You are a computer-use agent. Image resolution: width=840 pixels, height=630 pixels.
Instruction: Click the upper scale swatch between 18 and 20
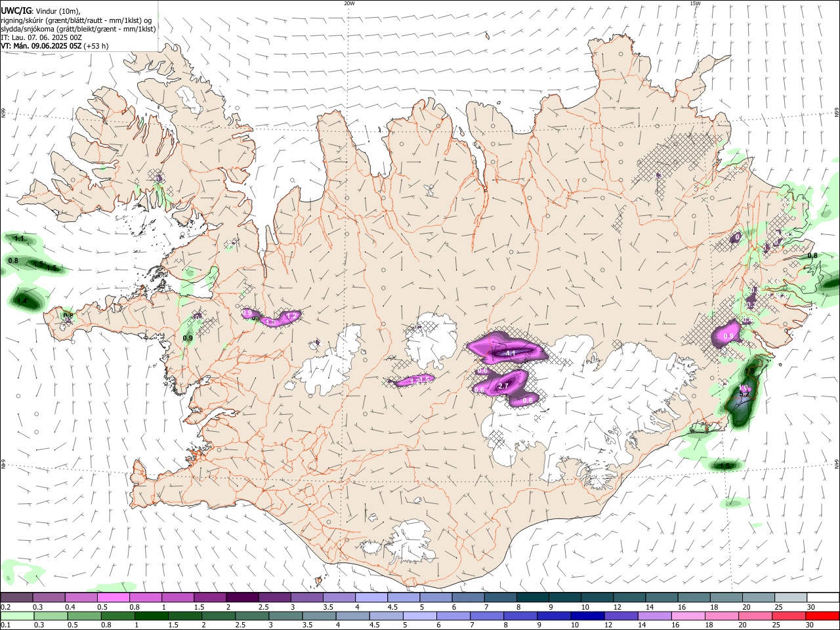point(726,597)
